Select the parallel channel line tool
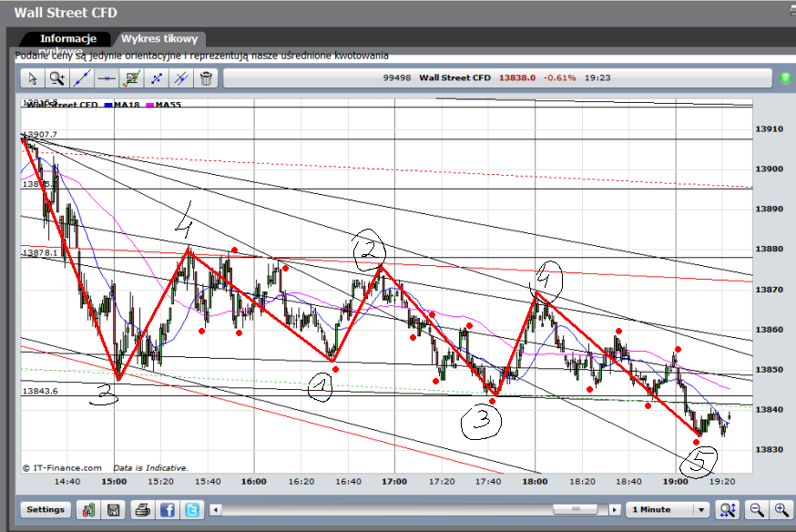The width and height of the screenshot is (796, 532). pyautogui.click(x=181, y=78)
